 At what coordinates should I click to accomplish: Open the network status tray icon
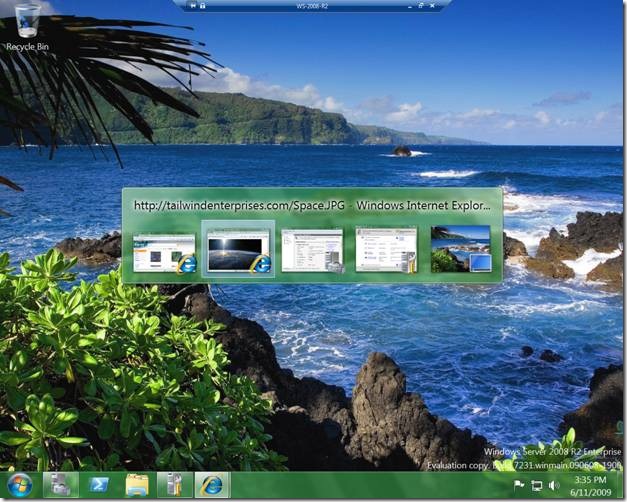pos(536,485)
